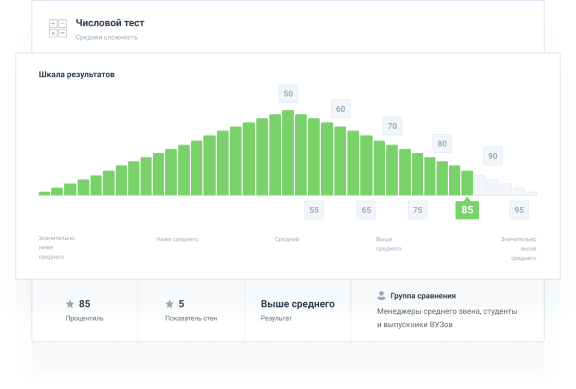Viewport: 576px width, 389px height.
Task: Click the calculator icon beside Числовой тест
Action: tap(58, 28)
